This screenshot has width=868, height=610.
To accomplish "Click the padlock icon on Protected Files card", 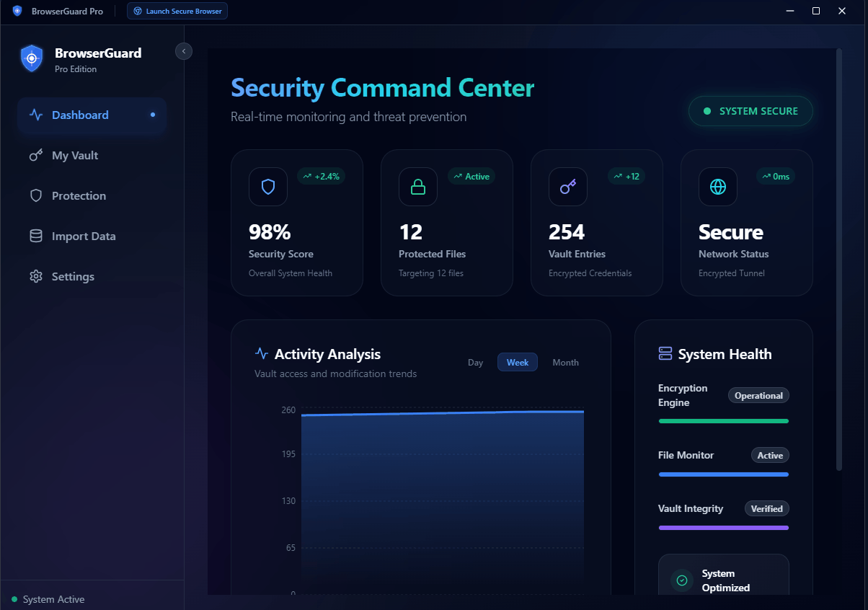I will tap(418, 187).
